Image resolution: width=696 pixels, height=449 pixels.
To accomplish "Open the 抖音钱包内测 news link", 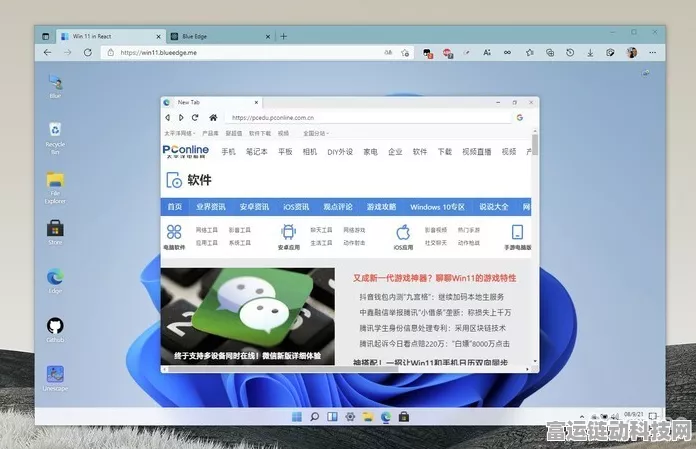I will [431, 297].
